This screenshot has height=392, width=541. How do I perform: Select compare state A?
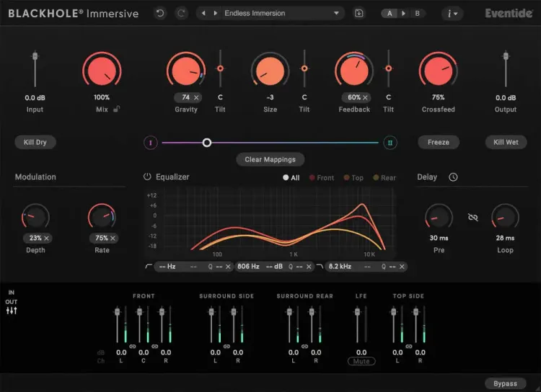tap(390, 14)
